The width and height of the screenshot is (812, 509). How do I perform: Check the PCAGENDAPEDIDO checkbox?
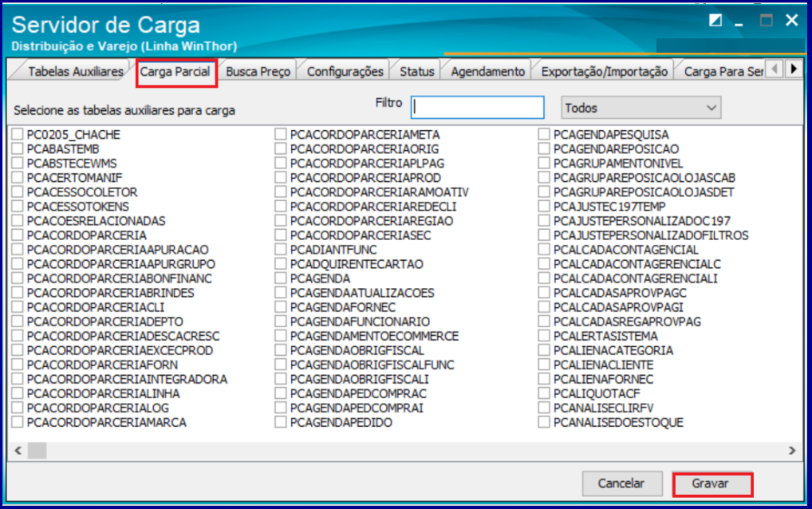pos(281,423)
